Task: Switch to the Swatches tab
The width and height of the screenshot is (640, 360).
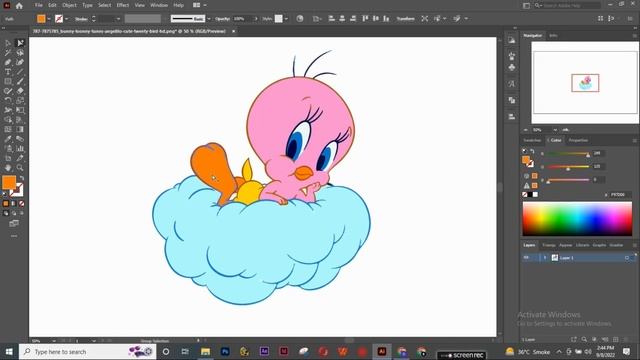Action: 532,140
